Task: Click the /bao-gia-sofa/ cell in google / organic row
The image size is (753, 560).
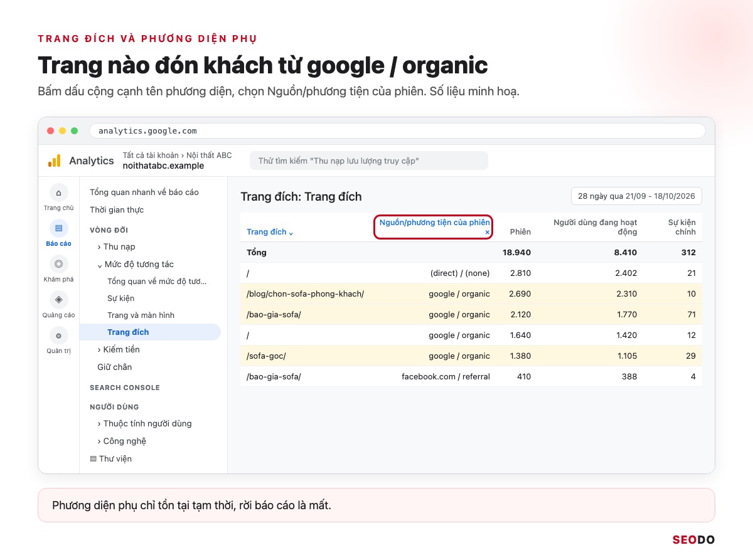Action: pyautogui.click(x=274, y=314)
